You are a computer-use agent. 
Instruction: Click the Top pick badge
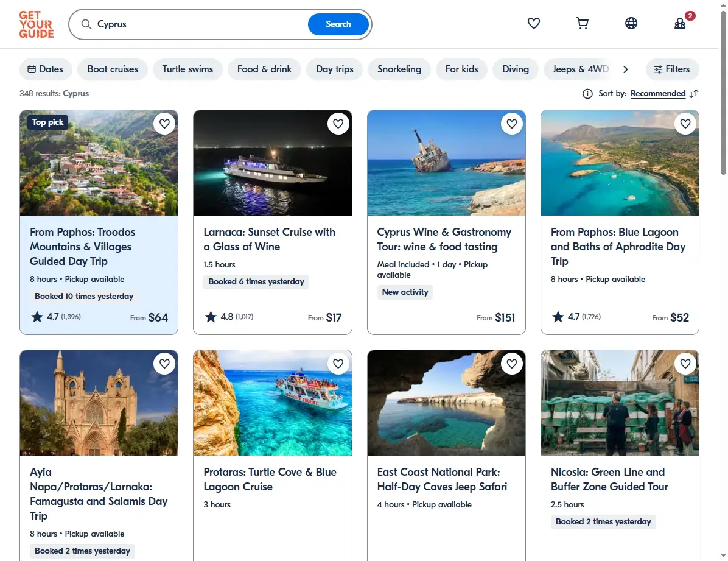coord(48,122)
